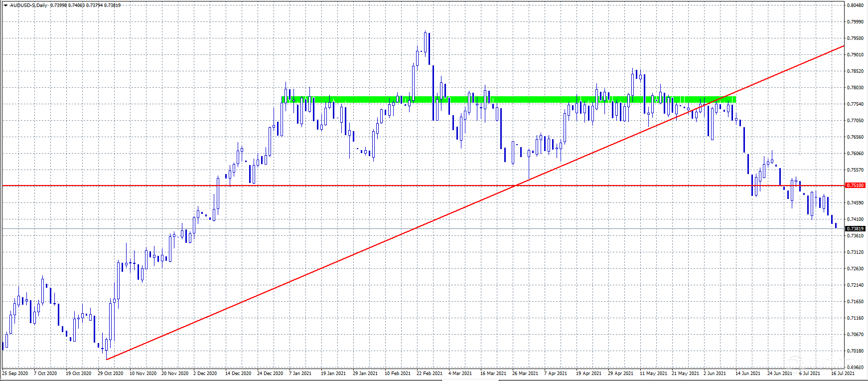Click the 0.72140 price axis label
The image size is (868, 381).
[x=855, y=285]
